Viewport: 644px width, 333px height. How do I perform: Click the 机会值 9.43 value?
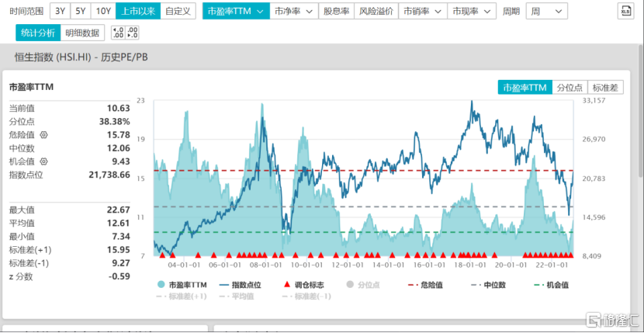120,161
